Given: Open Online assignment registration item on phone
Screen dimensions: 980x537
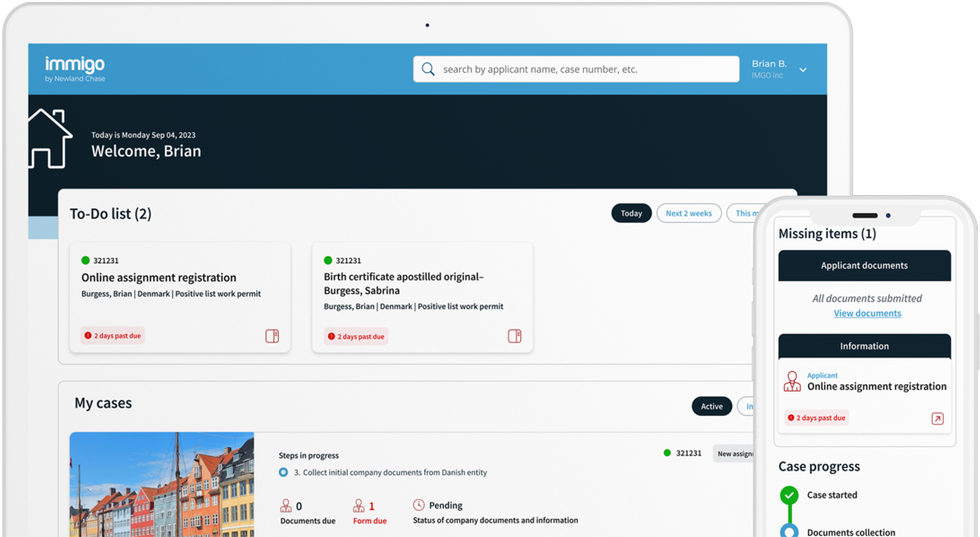Looking at the screenshot, I should (x=877, y=386).
